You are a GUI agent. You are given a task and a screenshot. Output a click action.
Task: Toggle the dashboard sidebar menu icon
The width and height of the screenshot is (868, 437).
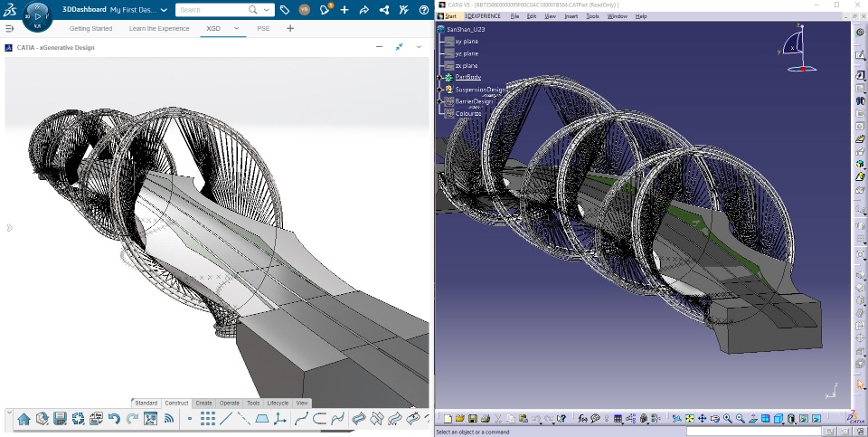coord(9,28)
